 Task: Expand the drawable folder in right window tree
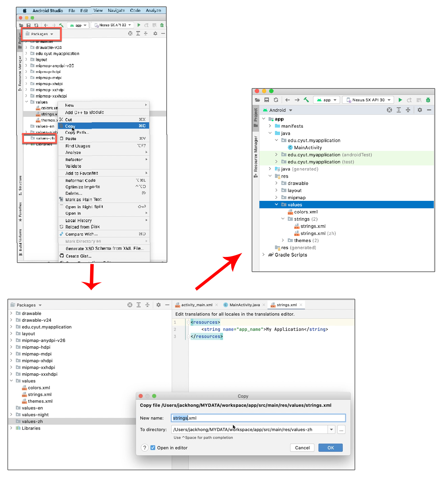click(x=276, y=183)
